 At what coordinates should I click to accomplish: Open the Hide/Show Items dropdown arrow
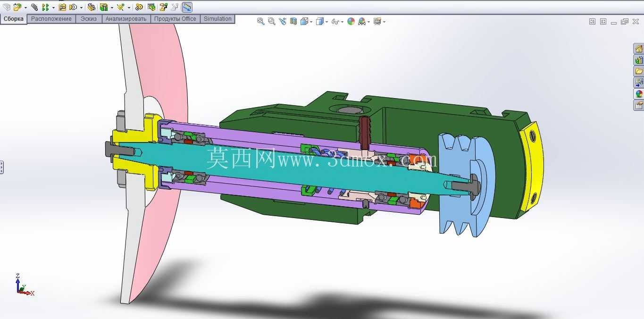tap(342, 22)
